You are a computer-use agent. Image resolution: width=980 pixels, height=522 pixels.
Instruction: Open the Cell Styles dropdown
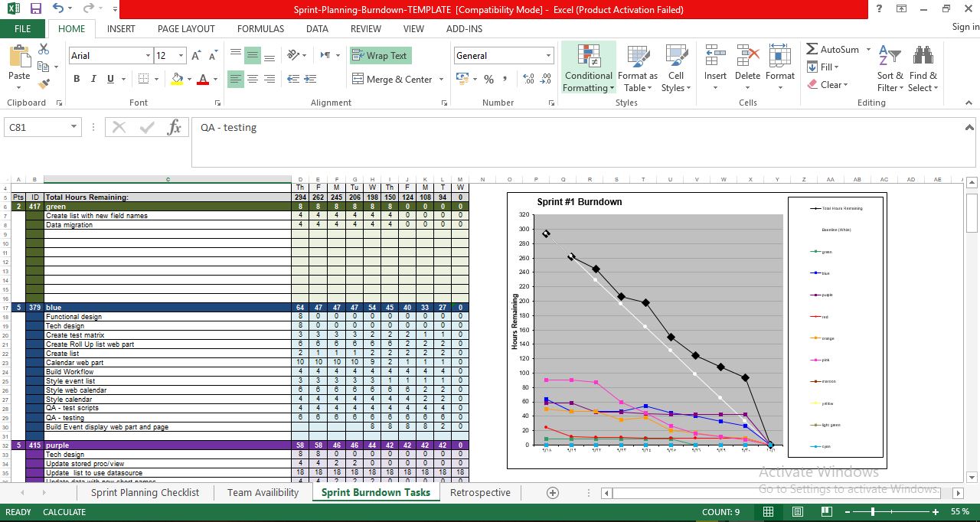pyautogui.click(x=676, y=67)
